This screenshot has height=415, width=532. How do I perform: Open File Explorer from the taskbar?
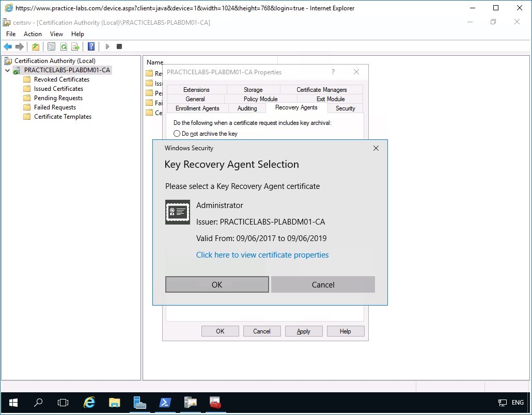[114, 403]
